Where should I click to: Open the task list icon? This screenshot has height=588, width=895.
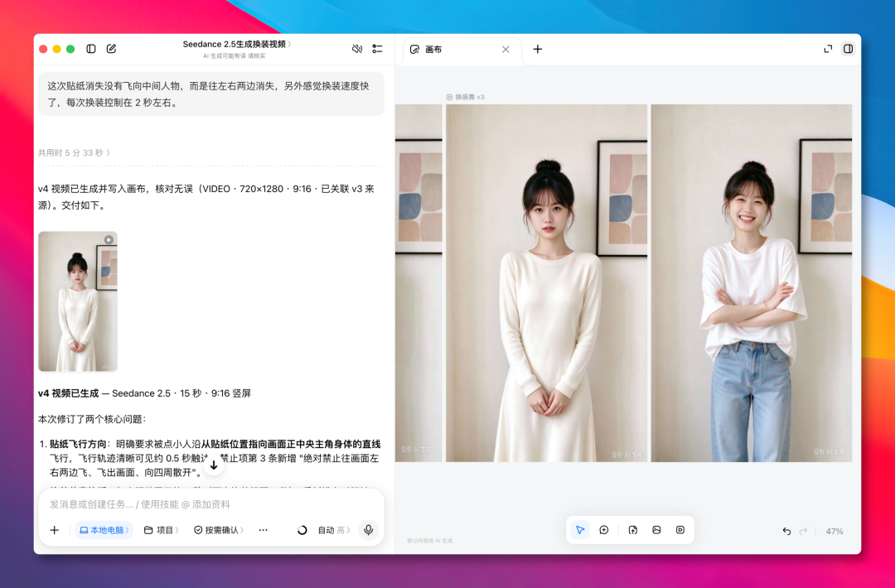click(x=377, y=49)
